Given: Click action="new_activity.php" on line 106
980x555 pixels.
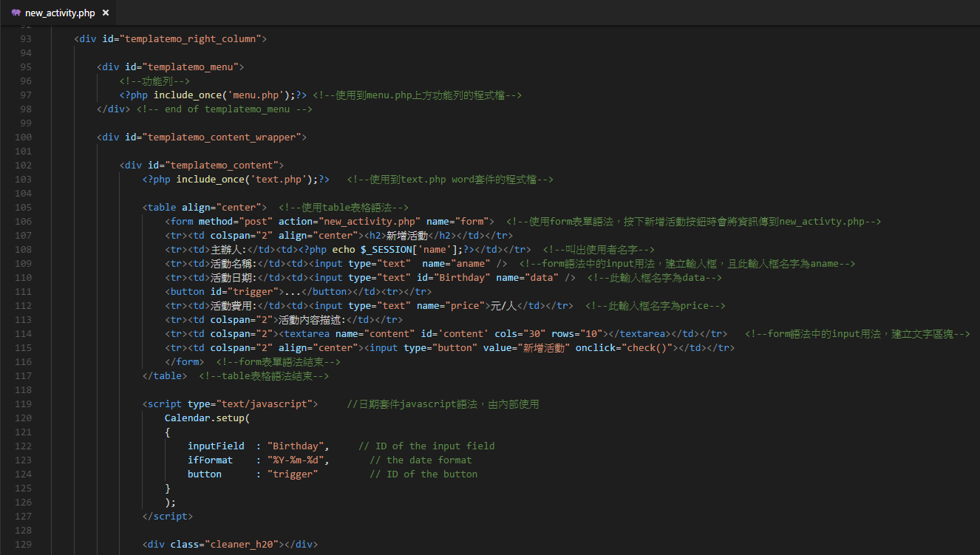Looking at the screenshot, I should pos(350,221).
